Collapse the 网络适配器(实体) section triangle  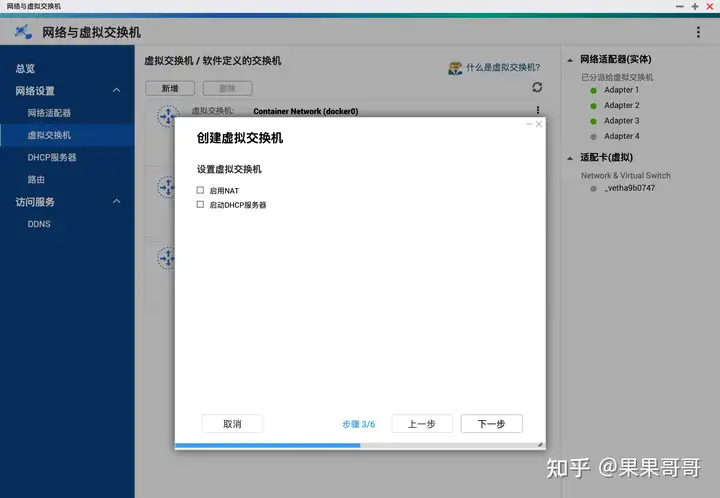coord(570,60)
